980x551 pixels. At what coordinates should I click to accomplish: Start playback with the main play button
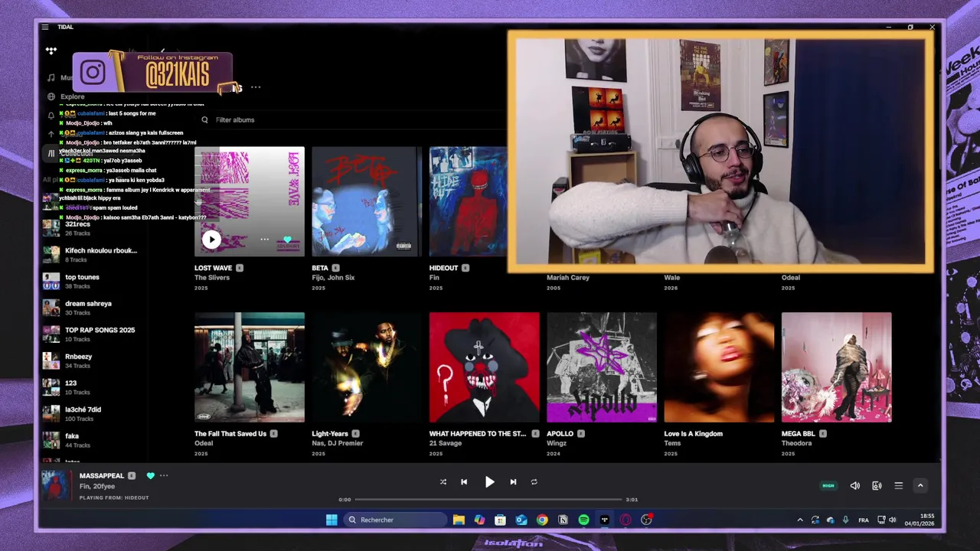489,482
